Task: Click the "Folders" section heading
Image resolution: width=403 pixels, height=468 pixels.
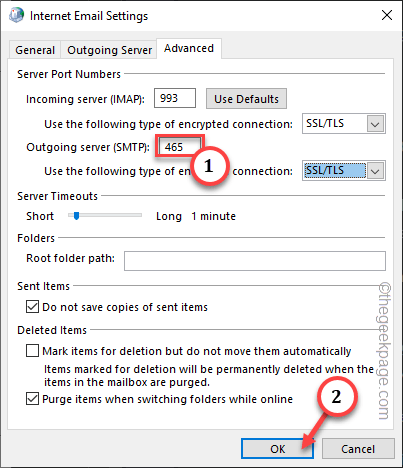Action: click(36, 238)
